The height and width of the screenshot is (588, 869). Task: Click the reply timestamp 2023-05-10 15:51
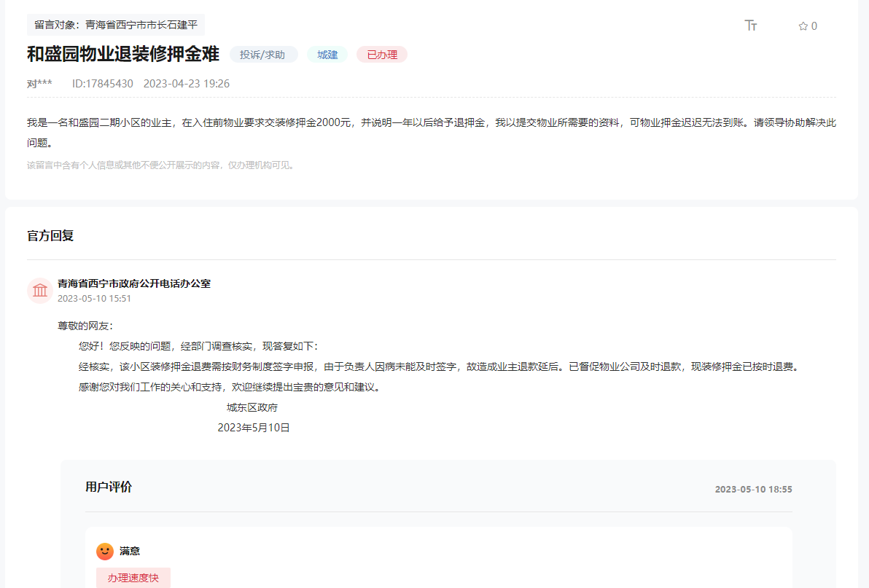[x=94, y=299]
